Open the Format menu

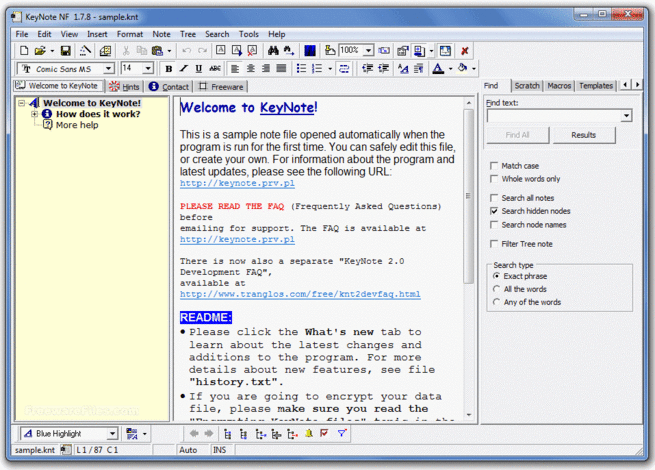click(x=129, y=34)
